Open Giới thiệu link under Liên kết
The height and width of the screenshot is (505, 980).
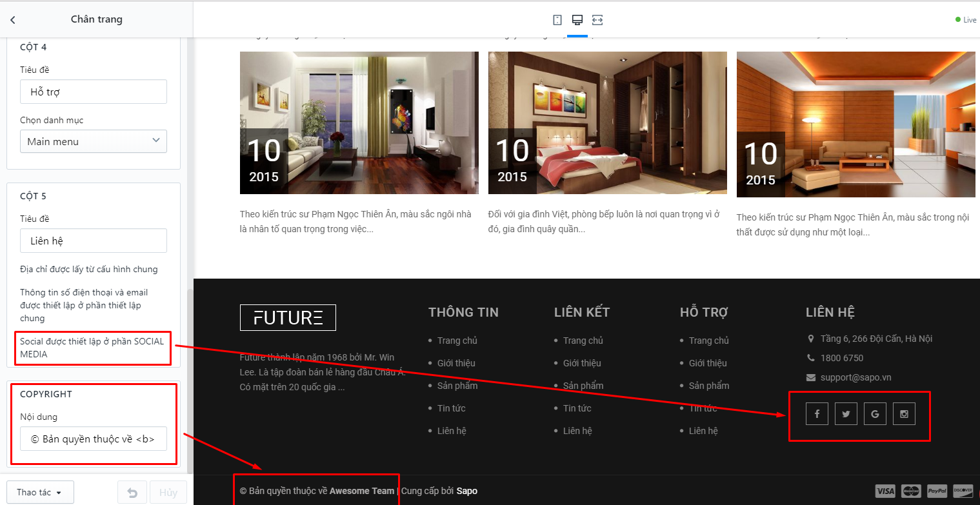coord(582,363)
